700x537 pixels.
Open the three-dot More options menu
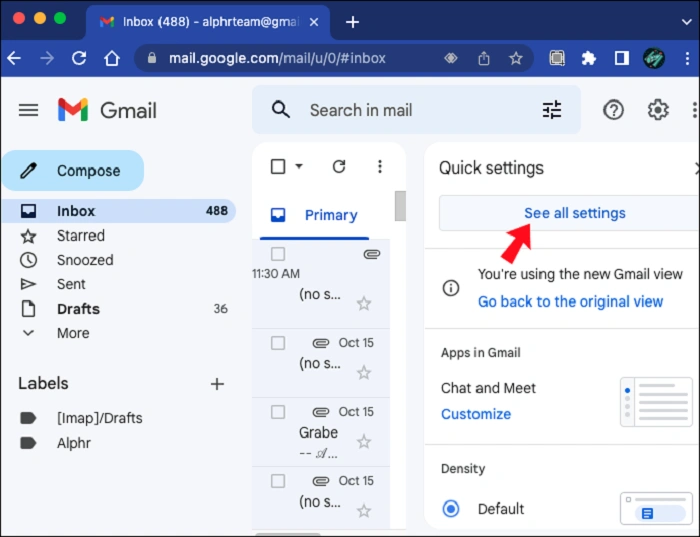pos(379,166)
